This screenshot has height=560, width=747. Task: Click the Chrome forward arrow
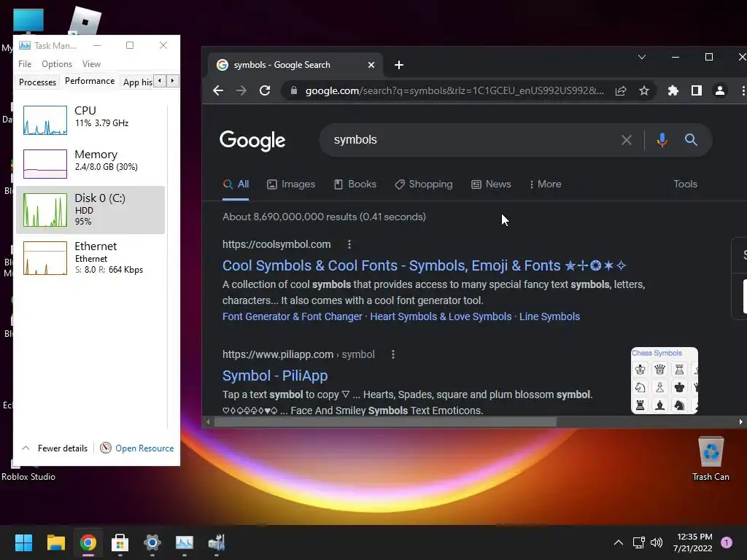click(241, 90)
